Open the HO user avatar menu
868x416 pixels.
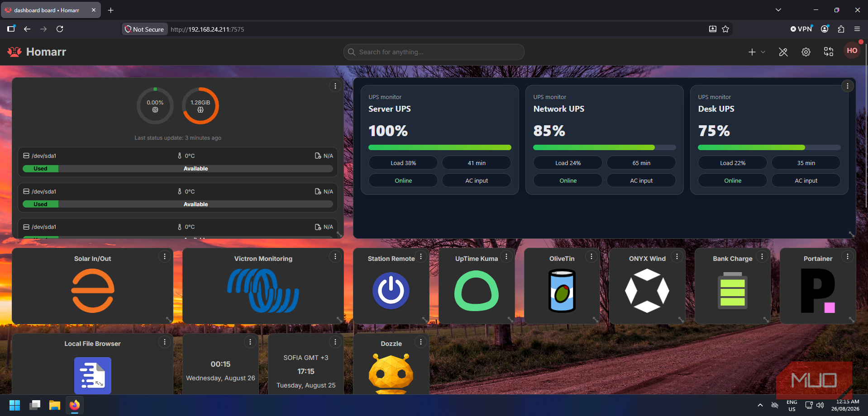[852, 51]
